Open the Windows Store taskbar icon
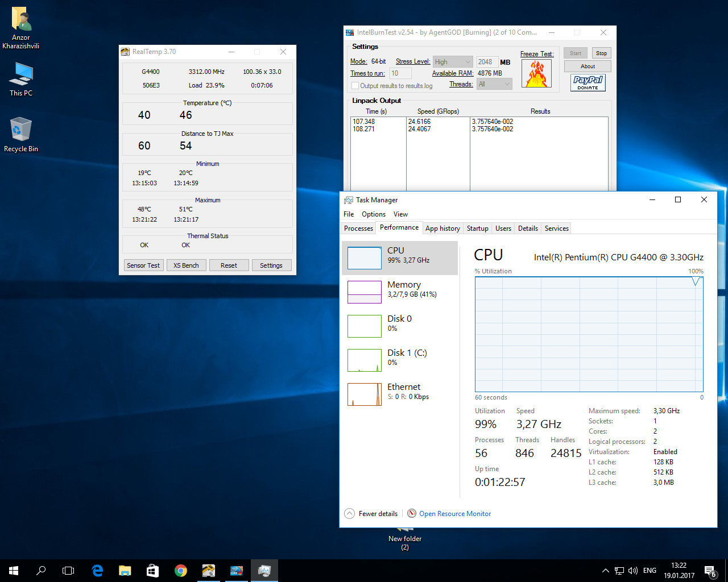Screen dimensions: 728x582 pyautogui.click(x=153, y=571)
